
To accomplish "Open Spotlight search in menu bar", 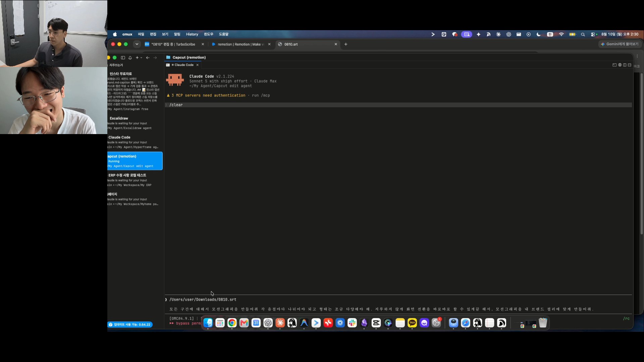I will point(583,34).
